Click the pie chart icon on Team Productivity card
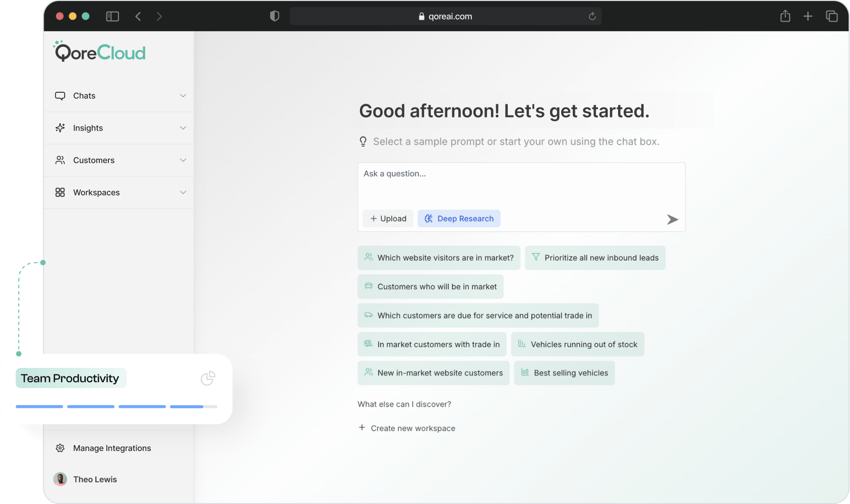Screen dimensions: 850x504 pyautogui.click(x=208, y=378)
